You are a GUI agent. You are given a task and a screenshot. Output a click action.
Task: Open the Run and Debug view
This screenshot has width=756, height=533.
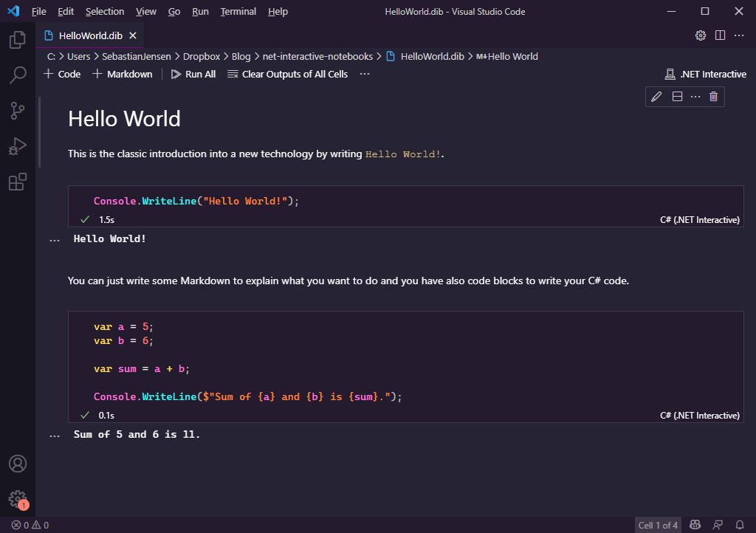coord(18,146)
